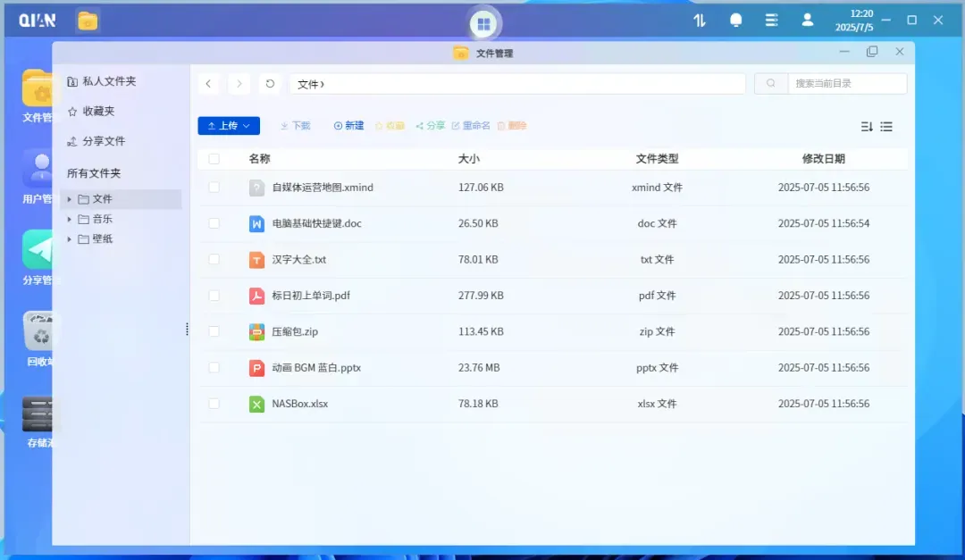The height and width of the screenshot is (560, 965).
Task: Click the xlsx file icon
Action: click(x=256, y=405)
